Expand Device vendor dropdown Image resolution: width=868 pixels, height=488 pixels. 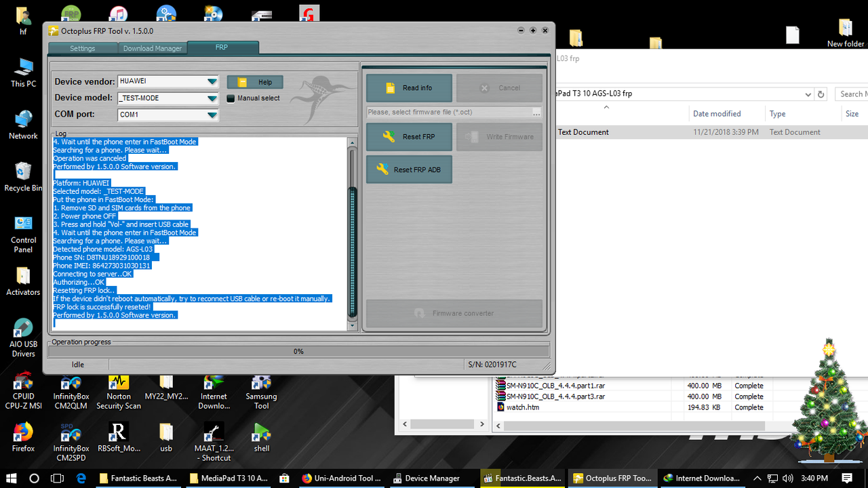point(212,81)
